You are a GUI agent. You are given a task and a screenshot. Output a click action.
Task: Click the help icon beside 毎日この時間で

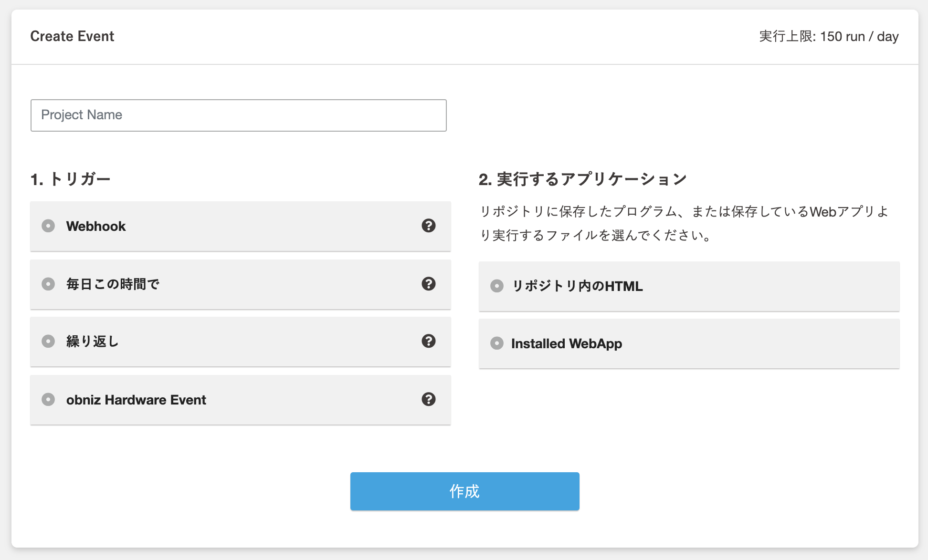pyautogui.click(x=428, y=284)
